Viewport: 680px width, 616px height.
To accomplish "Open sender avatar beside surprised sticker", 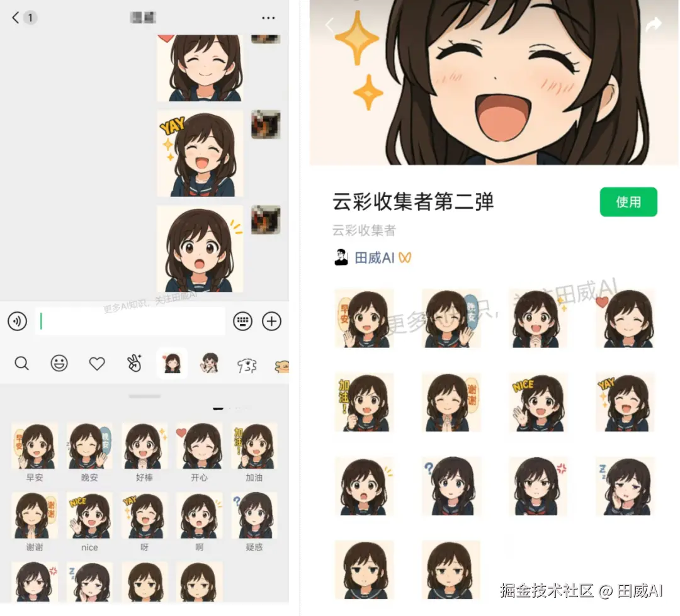I will 266,220.
